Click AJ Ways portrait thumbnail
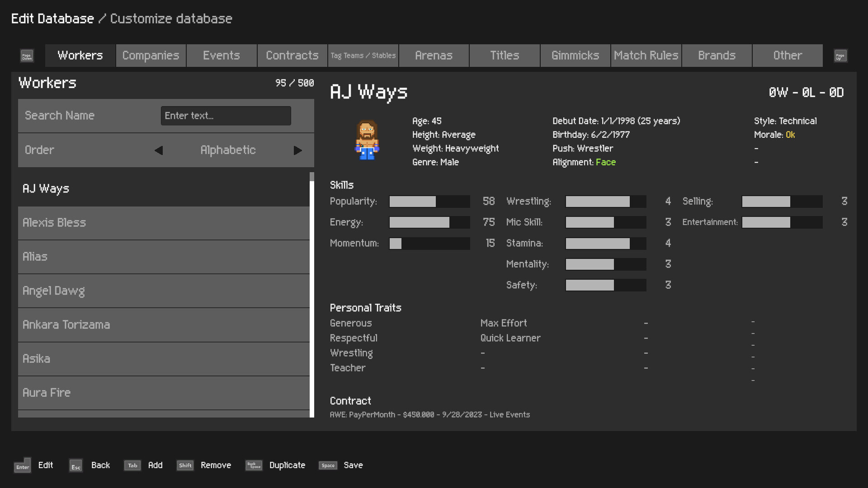This screenshot has width=868, height=488. pyautogui.click(x=366, y=140)
